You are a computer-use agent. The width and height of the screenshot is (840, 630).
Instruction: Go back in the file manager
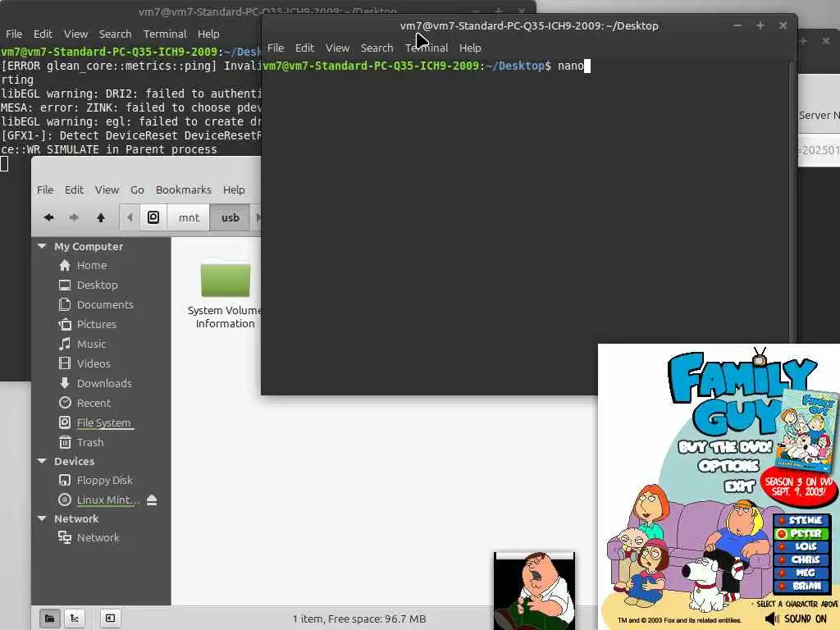[48, 217]
